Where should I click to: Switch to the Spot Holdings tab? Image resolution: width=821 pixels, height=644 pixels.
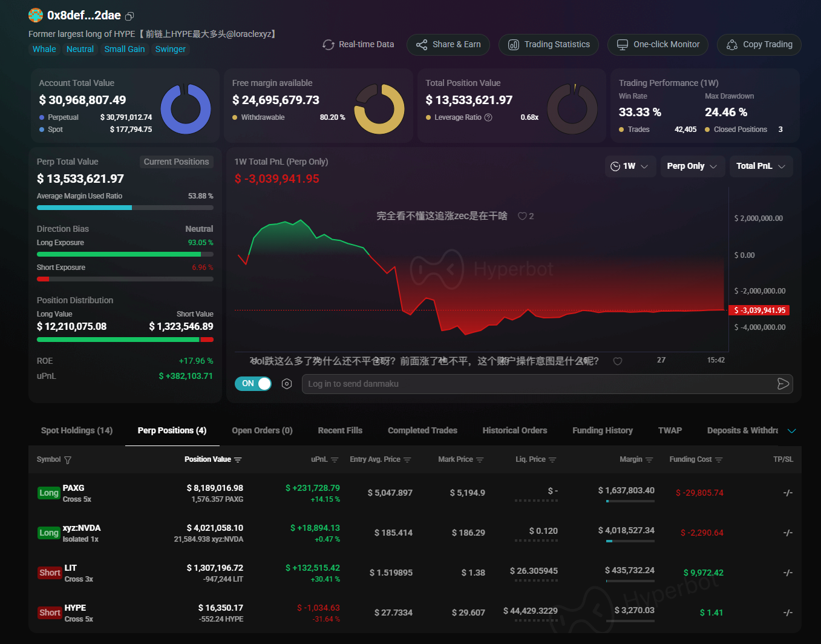coord(77,430)
